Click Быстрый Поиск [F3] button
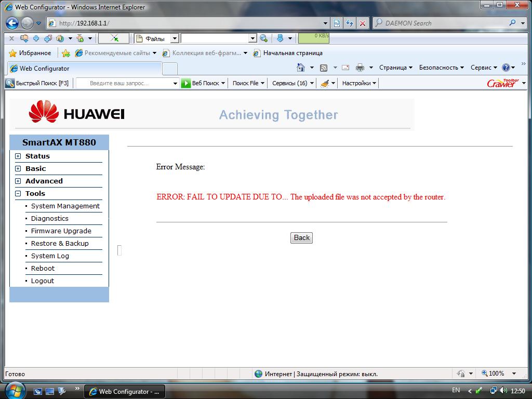The height and width of the screenshot is (399, 532). [37, 83]
